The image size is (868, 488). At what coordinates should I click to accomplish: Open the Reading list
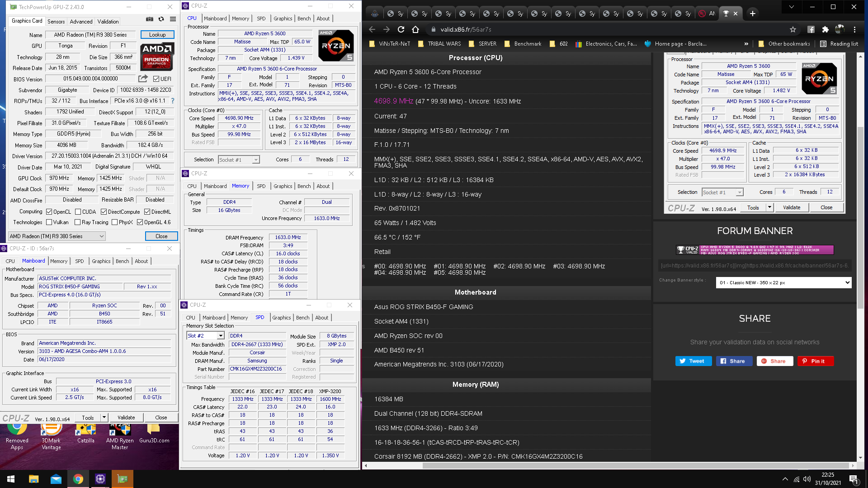839,44
